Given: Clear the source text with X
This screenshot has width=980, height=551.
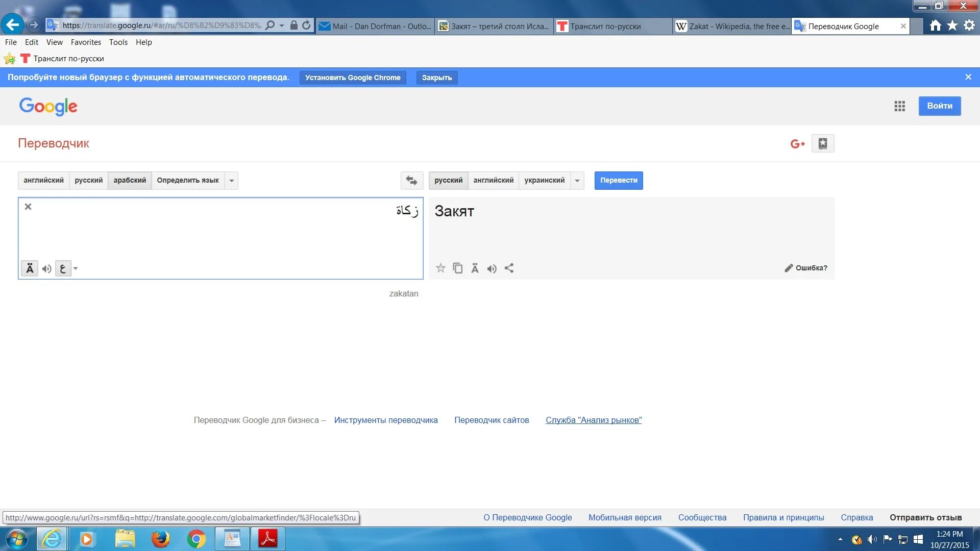Looking at the screenshot, I should coord(28,207).
